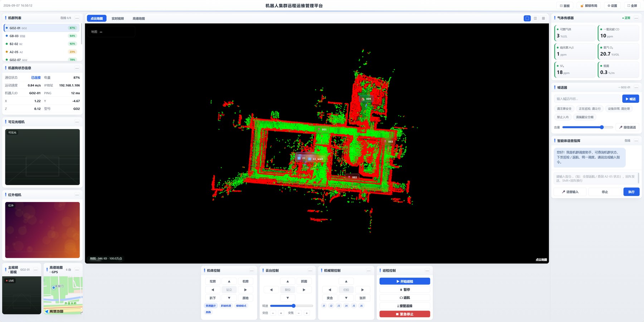Enable 楼梯模式 gait mode
Image resolution: width=644 pixels, height=322 pixels.
(241, 306)
